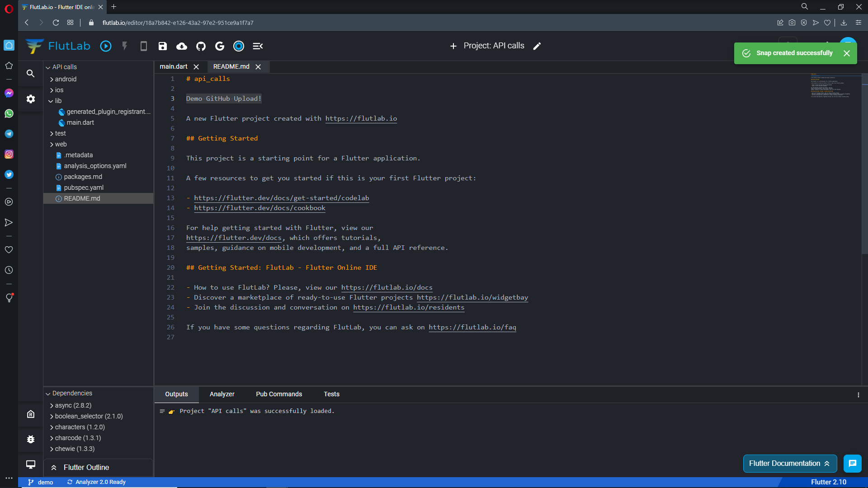Image resolution: width=868 pixels, height=488 pixels.
Task: Open the GitHub integration icon
Action: coord(201,46)
